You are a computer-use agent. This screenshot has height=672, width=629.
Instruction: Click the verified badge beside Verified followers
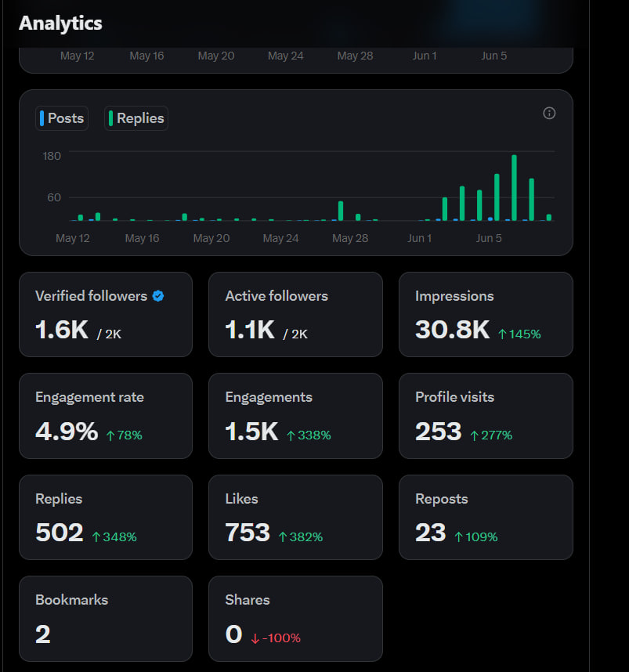click(158, 296)
